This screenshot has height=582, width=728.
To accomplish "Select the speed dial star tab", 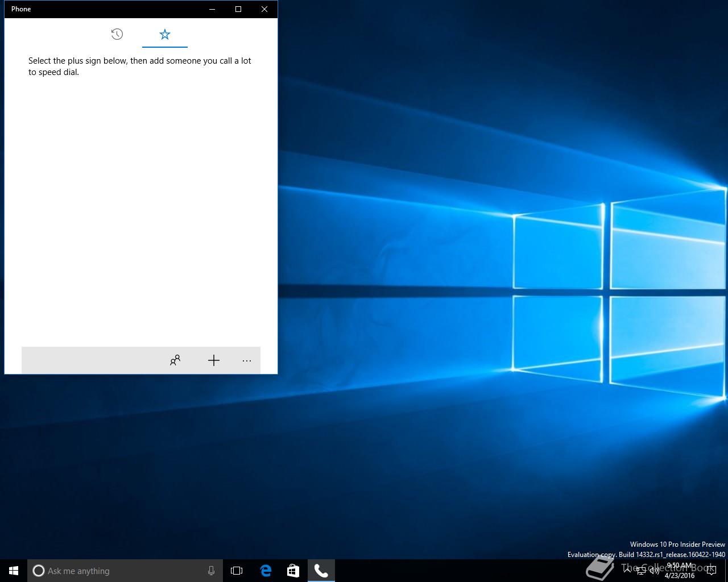I will pyautogui.click(x=165, y=35).
